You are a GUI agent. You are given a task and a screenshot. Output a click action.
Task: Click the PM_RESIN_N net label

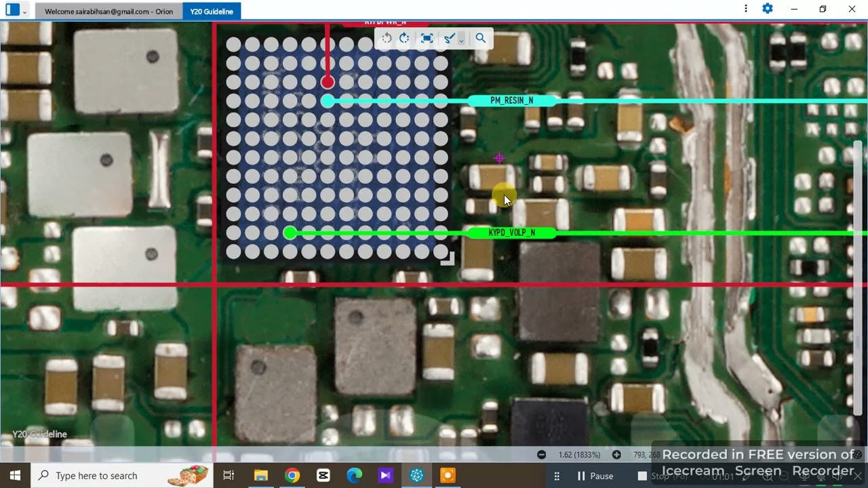point(512,100)
